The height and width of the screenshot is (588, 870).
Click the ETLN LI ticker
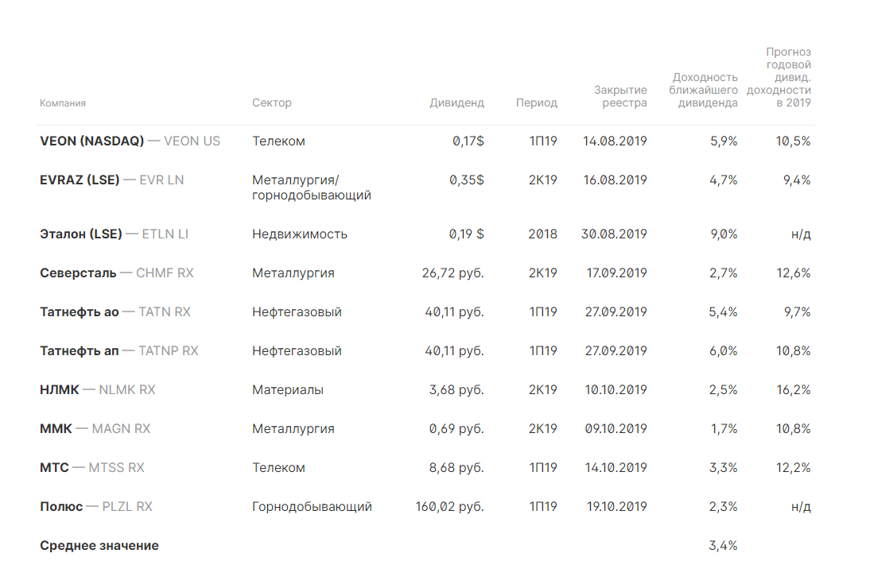(x=165, y=234)
